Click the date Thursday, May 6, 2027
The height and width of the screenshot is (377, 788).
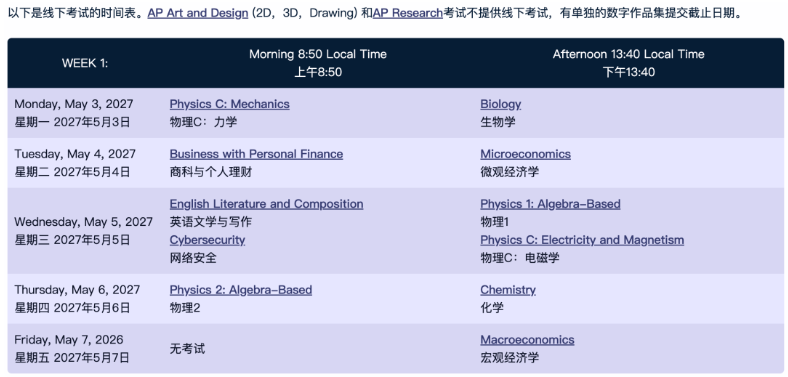[x=77, y=290]
